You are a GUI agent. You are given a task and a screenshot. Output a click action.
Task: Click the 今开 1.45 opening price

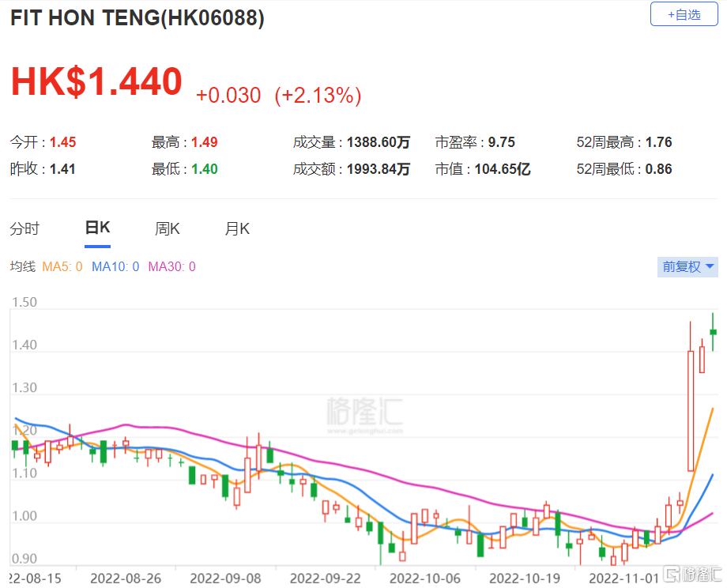coord(43,142)
